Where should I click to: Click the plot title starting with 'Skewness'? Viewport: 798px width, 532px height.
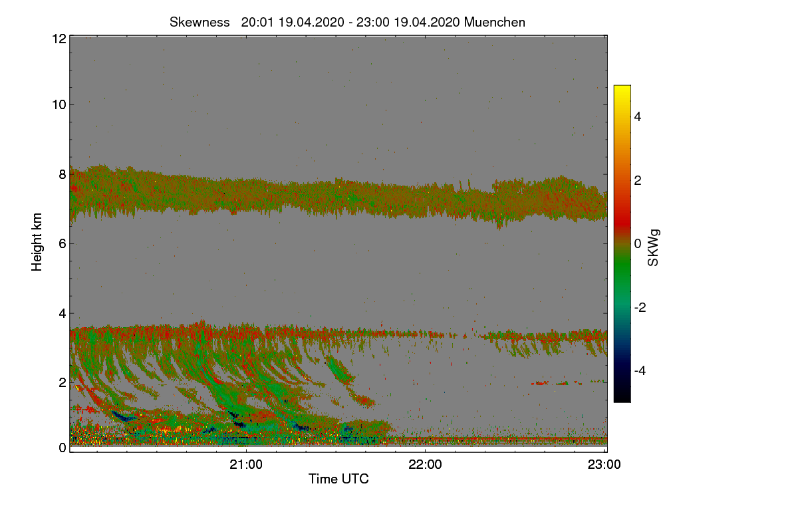(347, 22)
